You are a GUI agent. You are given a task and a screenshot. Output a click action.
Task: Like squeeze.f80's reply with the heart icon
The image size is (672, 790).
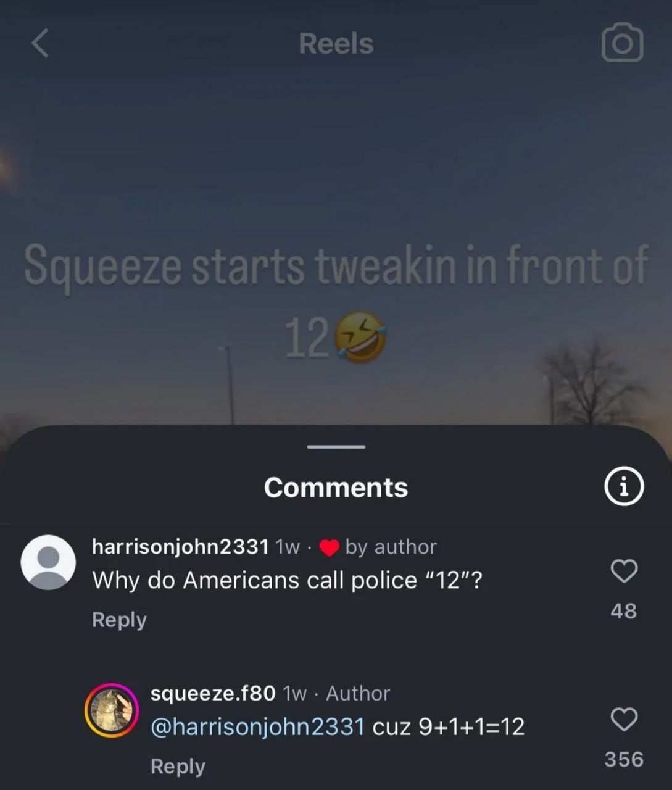[x=624, y=719]
